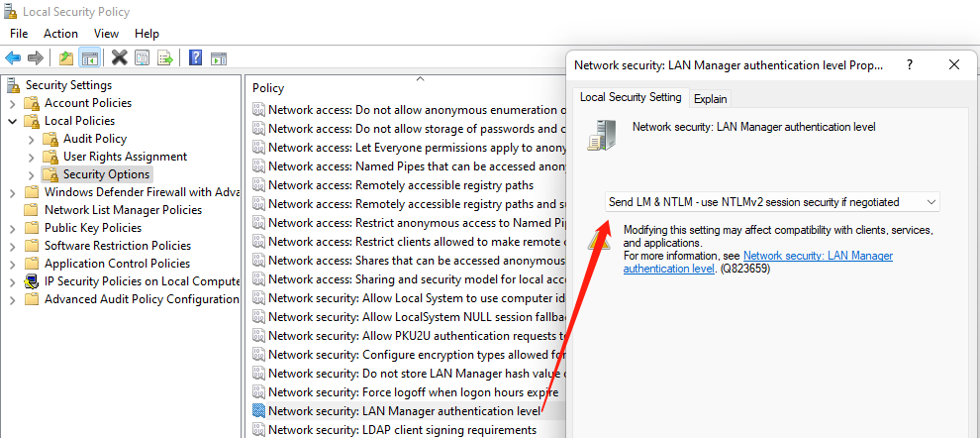Open the Action menu
This screenshot has height=438, width=980.
[60, 34]
